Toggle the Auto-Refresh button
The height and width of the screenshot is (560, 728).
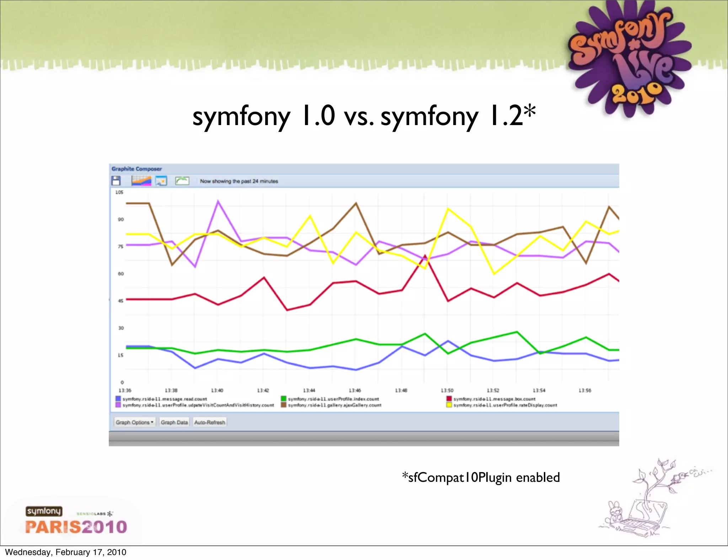[210, 422]
